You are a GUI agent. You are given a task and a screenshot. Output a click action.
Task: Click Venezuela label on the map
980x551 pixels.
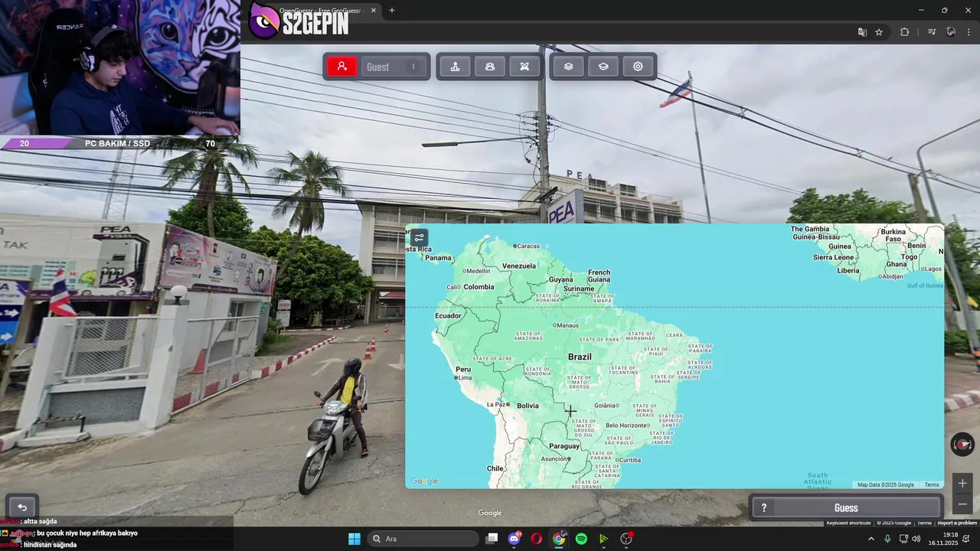(x=519, y=266)
